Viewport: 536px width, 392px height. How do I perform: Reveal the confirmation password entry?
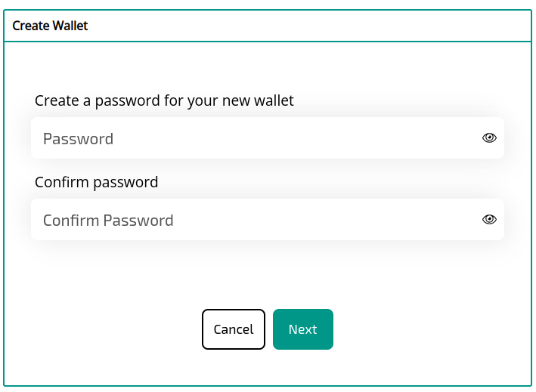(x=489, y=220)
